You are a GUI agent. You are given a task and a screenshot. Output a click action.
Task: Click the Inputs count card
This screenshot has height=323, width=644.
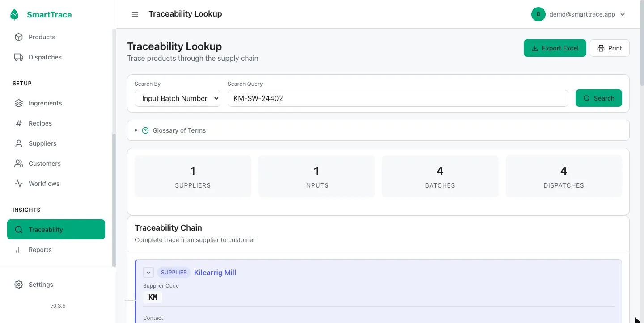[x=317, y=176]
